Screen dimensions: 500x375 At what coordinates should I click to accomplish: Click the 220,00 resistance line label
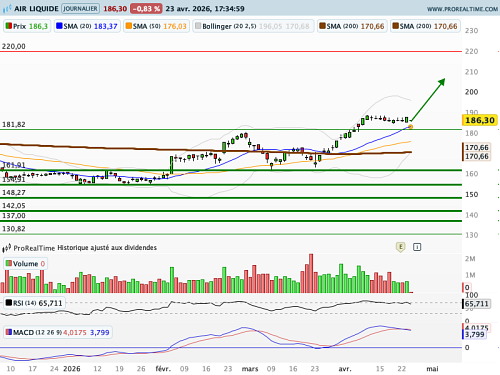click(14, 46)
